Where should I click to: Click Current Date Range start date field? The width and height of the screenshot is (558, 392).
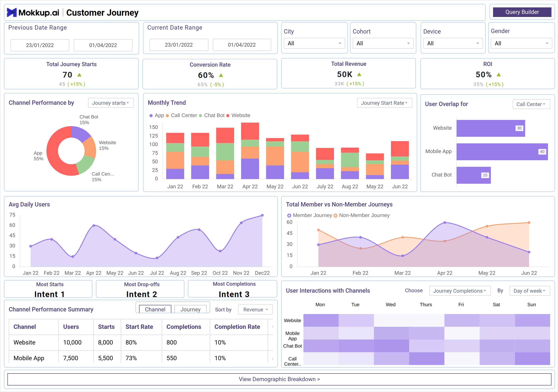click(179, 45)
